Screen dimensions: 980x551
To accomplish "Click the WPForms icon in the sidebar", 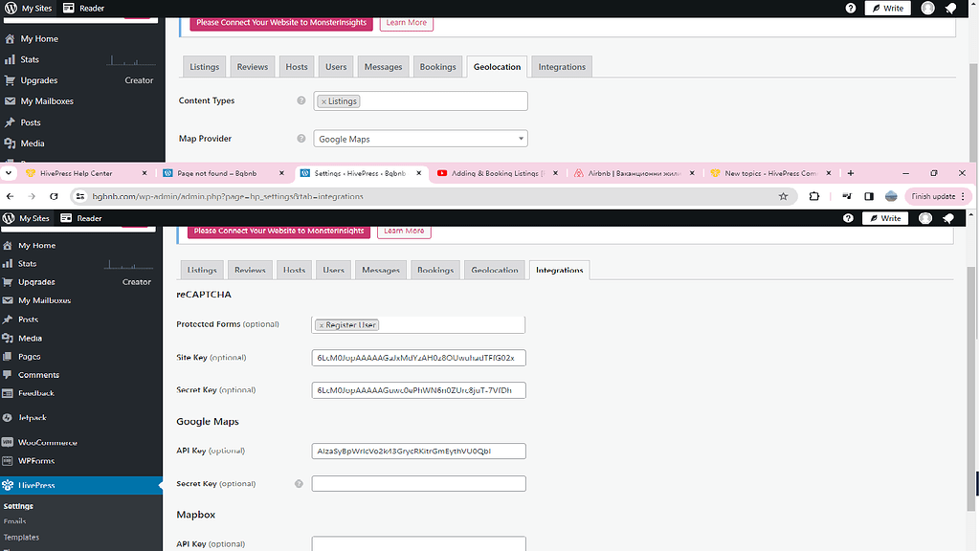I will point(8,461).
